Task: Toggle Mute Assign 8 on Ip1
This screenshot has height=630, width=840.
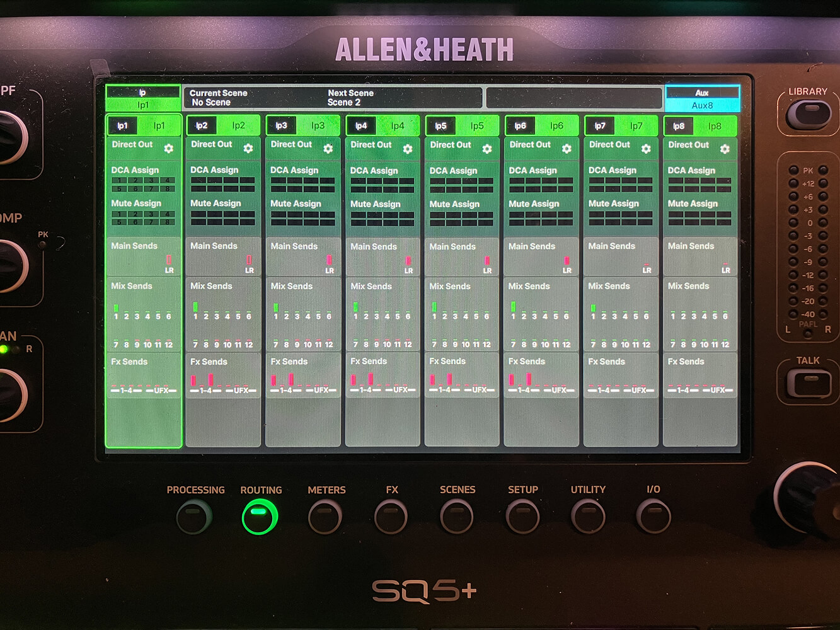Action: 168,222
